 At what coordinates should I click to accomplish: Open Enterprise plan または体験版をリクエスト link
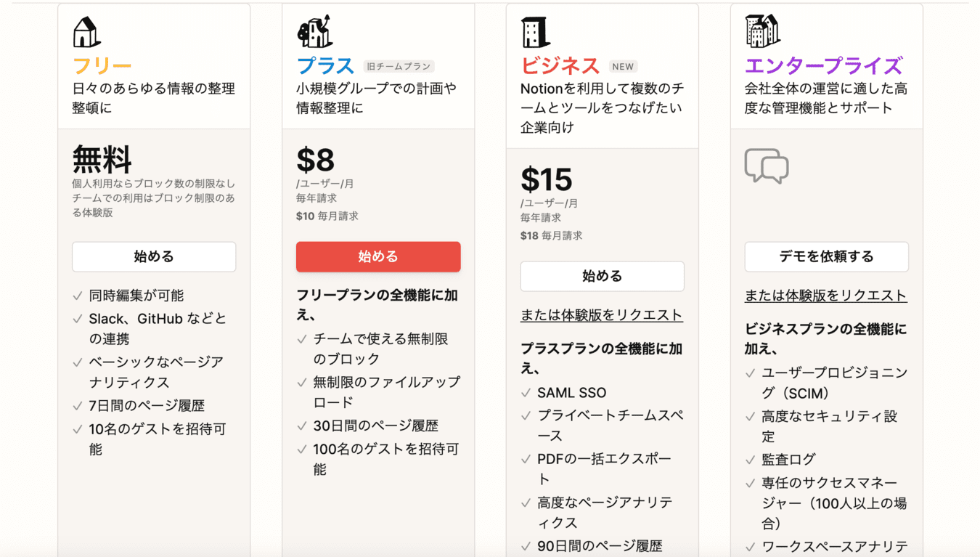coord(826,296)
